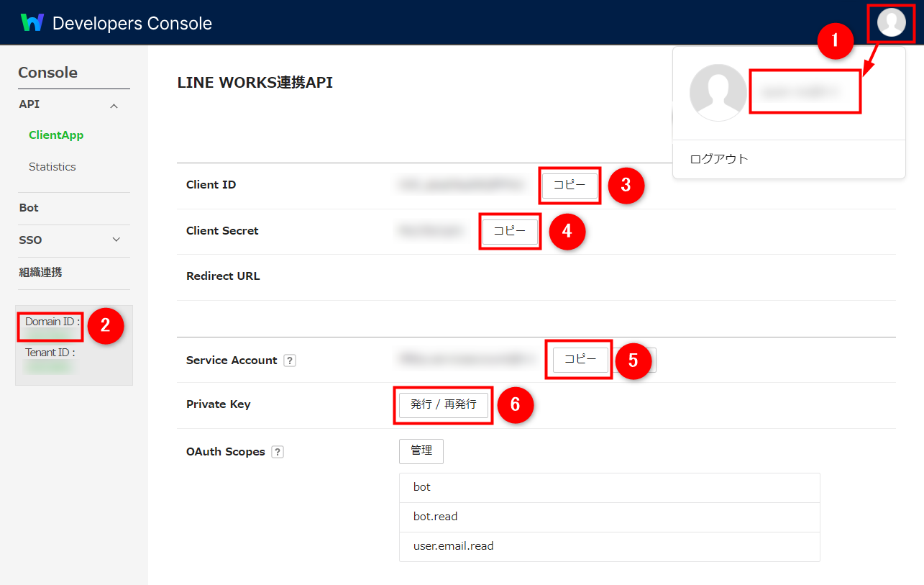Select ClientApp in the sidebar
The height and width of the screenshot is (585, 924).
point(56,135)
